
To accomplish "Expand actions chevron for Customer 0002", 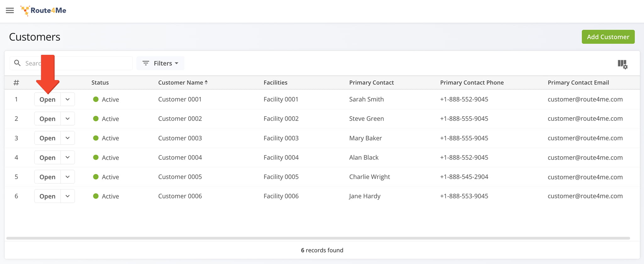I will (x=68, y=119).
